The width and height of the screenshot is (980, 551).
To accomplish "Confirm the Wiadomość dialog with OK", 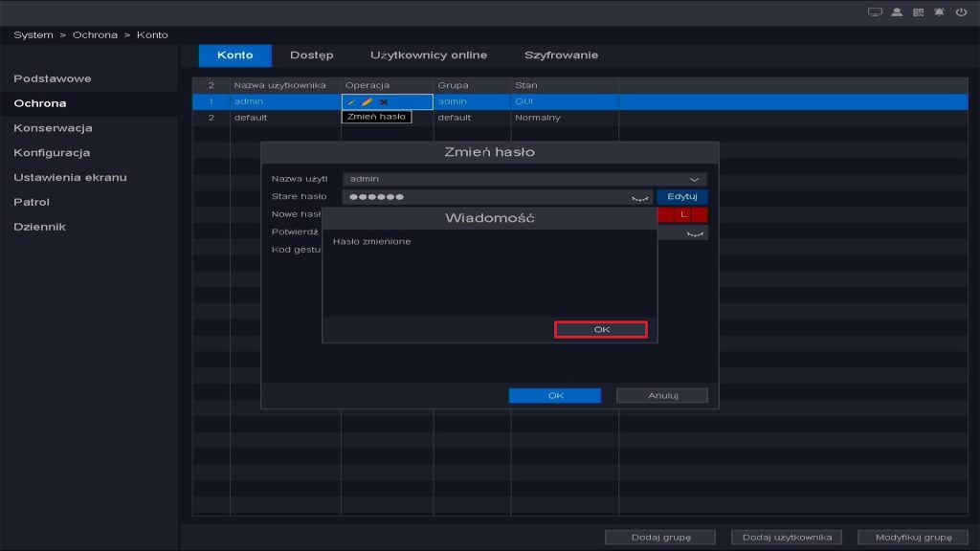I will (601, 329).
